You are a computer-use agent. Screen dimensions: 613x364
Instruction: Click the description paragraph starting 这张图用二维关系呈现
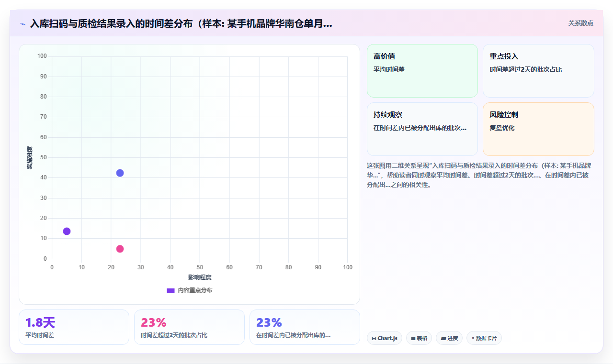[x=480, y=175]
